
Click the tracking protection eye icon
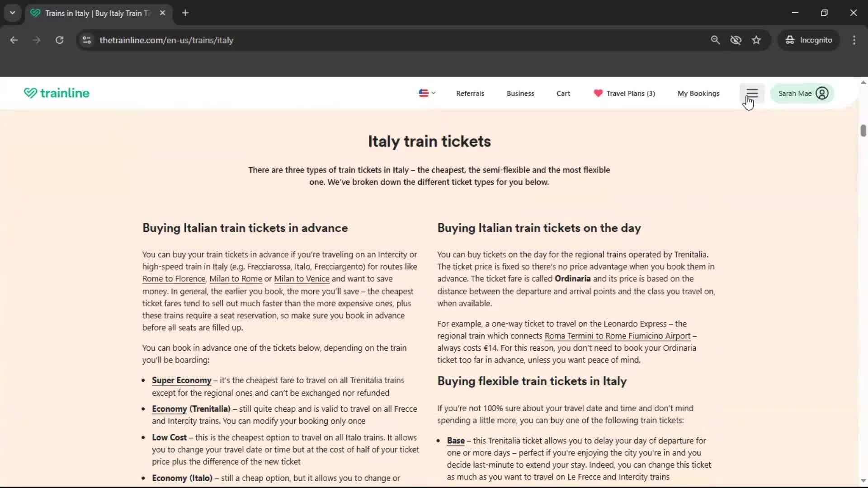pyautogui.click(x=736, y=40)
